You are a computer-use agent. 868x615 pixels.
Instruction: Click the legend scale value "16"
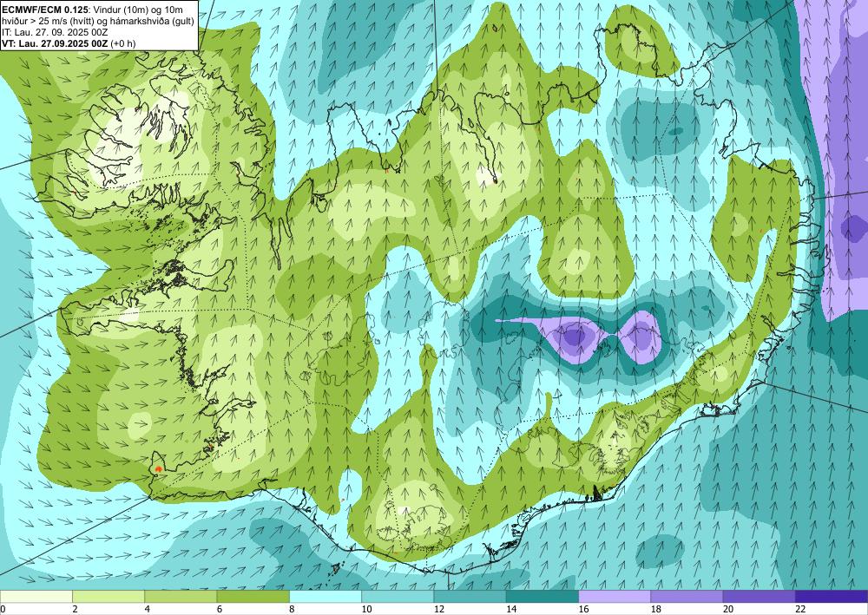tap(584, 609)
